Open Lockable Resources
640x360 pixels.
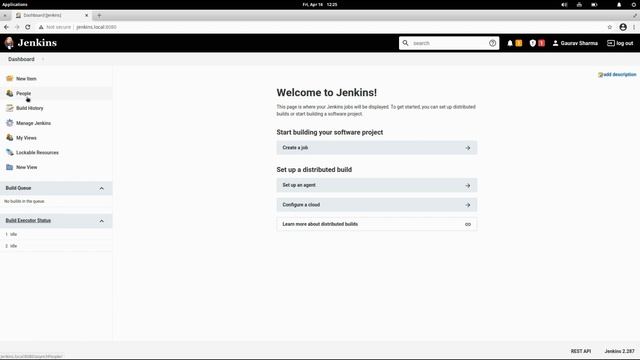[38, 152]
